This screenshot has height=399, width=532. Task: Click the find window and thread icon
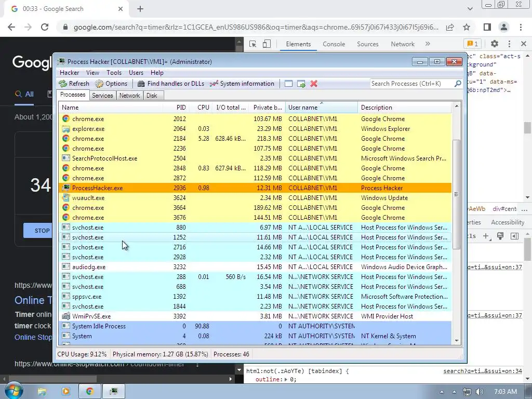(301, 84)
